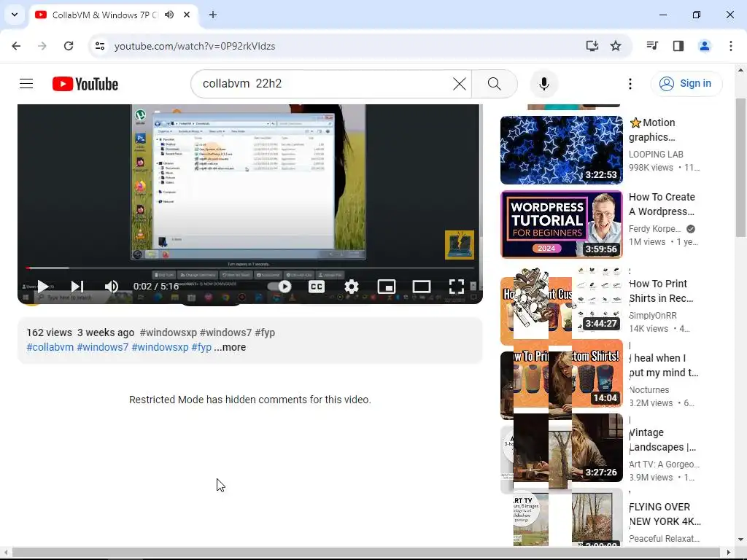The height and width of the screenshot is (560, 747).
Task: Open Motion graphics stars thumbnail
Action: click(561, 150)
